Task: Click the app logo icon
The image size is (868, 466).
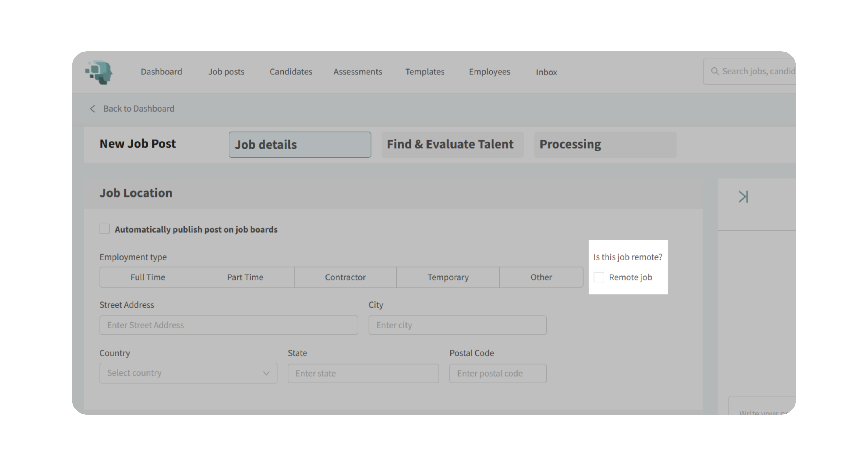Action: (x=99, y=72)
